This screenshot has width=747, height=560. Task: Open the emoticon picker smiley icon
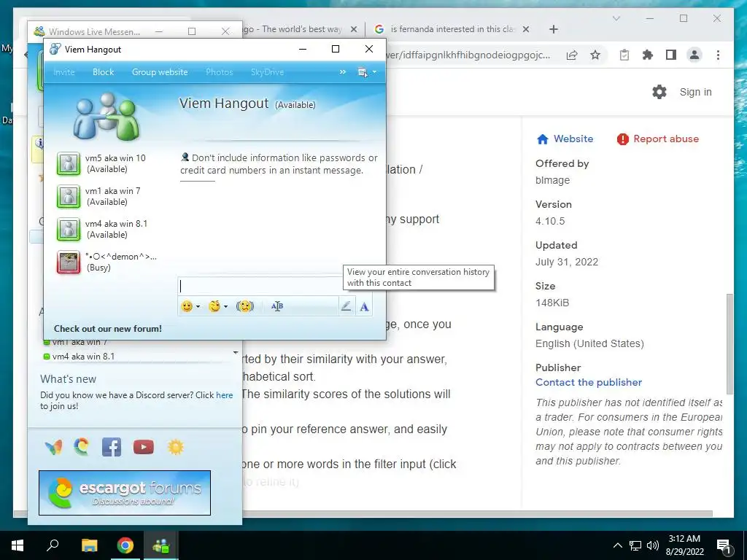pos(187,306)
